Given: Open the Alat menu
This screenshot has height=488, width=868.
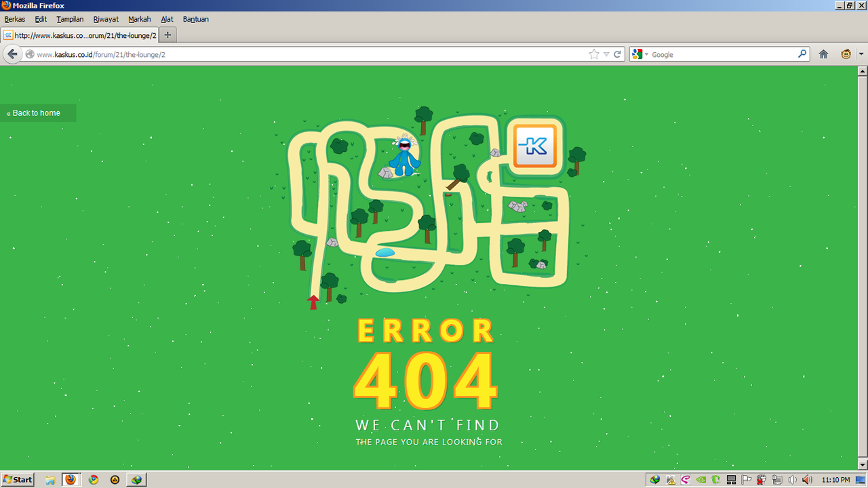Looking at the screenshot, I should point(167,19).
